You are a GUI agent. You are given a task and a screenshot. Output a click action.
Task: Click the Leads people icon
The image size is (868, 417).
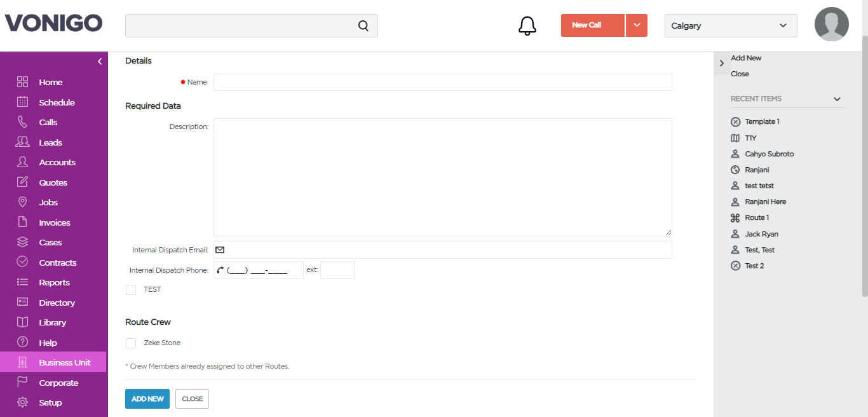point(22,142)
